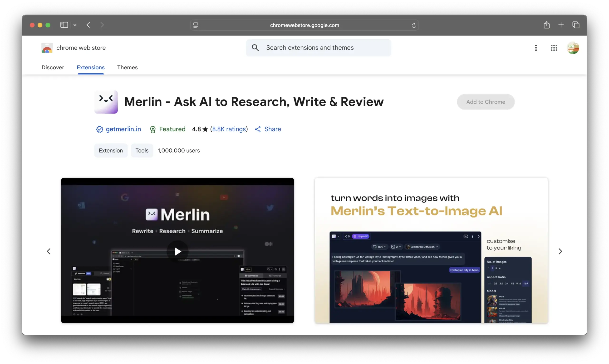The height and width of the screenshot is (364, 609).
Task: Focus the 'Search extensions and themes' field
Action: pyautogui.click(x=318, y=48)
